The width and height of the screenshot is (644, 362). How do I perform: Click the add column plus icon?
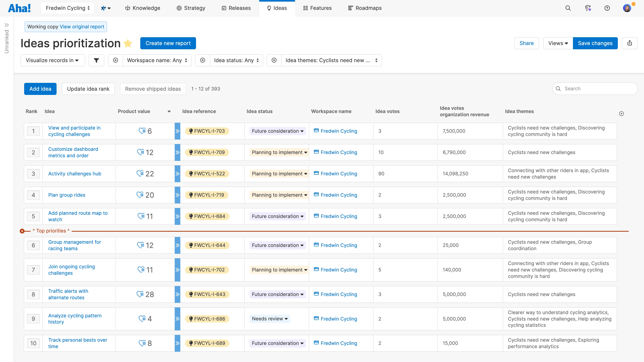pos(621,114)
